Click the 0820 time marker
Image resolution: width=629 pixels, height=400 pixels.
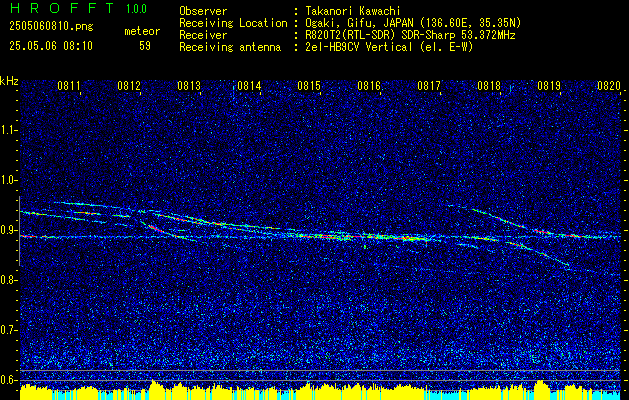point(609,85)
